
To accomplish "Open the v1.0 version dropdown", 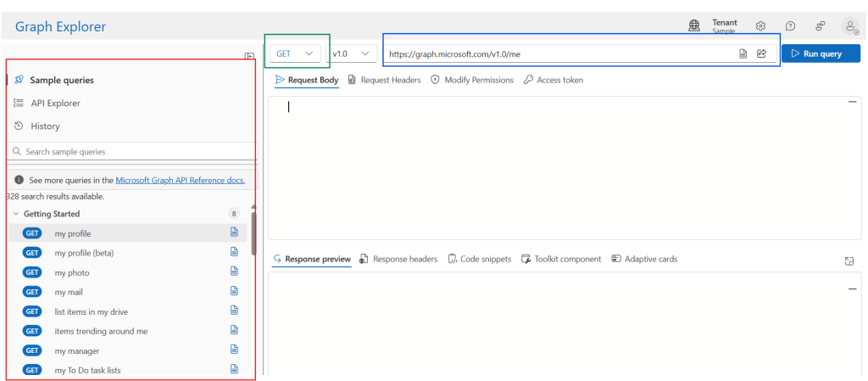I will tap(351, 53).
